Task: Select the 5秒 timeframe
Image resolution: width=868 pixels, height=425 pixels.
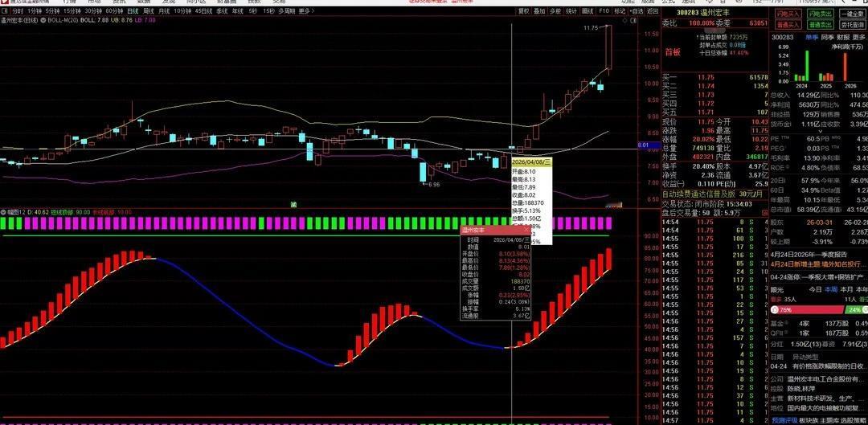Action: click(253, 10)
